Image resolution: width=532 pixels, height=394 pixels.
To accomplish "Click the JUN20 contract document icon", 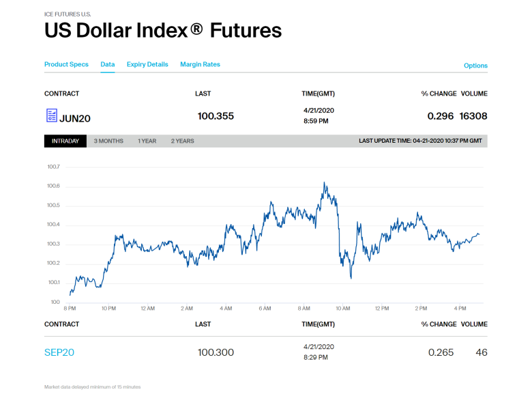I will tap(51, 116).
